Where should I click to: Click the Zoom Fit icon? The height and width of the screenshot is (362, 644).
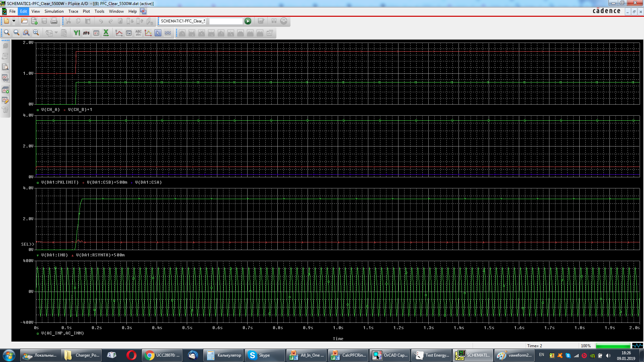point(36,33)
